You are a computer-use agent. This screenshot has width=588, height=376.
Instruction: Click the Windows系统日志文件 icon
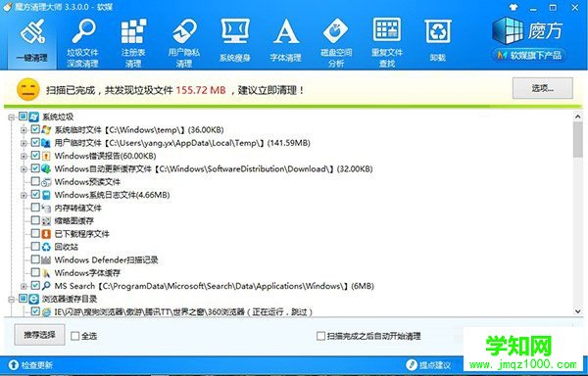(46, 195)
